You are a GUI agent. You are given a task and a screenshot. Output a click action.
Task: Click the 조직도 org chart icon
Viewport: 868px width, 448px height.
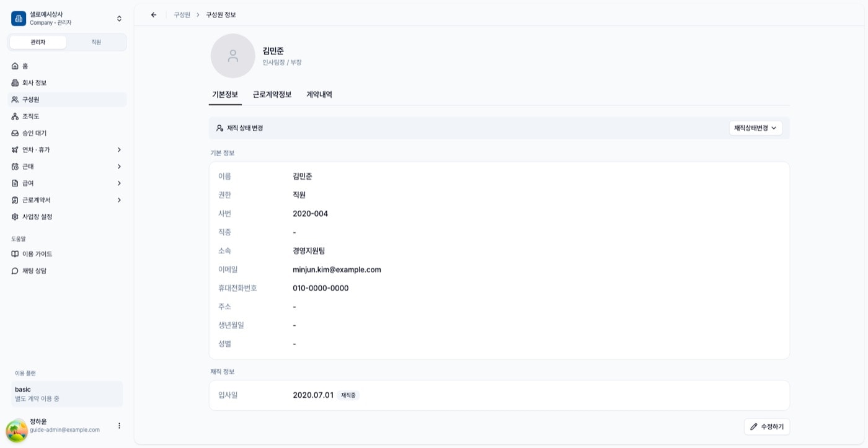coord(15,116)
